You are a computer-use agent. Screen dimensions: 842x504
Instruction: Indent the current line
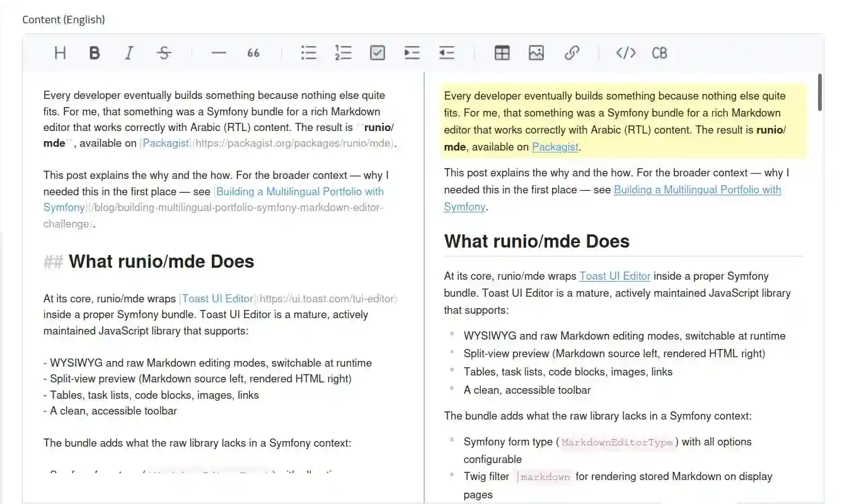(412, 53)
